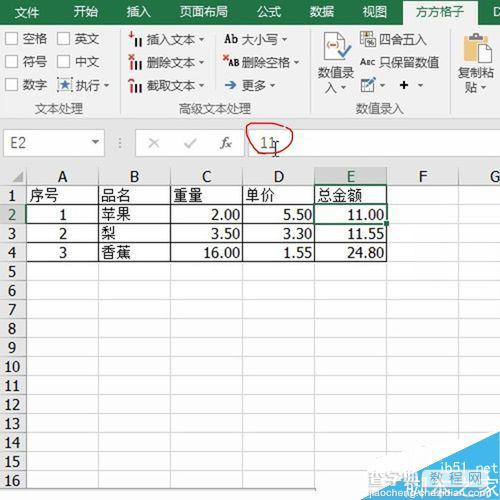This screenshot has width=500, height=500.
Task: Select cell with value 3.30
Action: pos(278,233)
